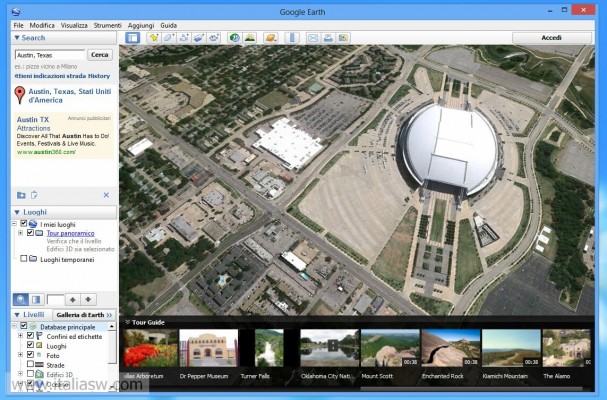Click the red map pin next to Austin result
Screen dimensions: 607x400
[x=20, y=95]
